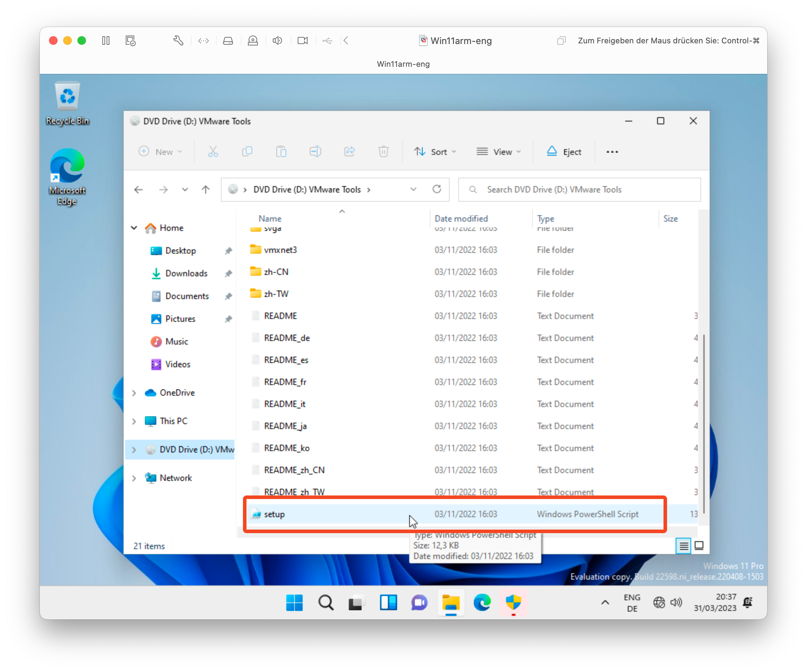Screen dimensions: 807x672
Task: Click the Delete trash icon in toolbar
Action: point(383,152)
